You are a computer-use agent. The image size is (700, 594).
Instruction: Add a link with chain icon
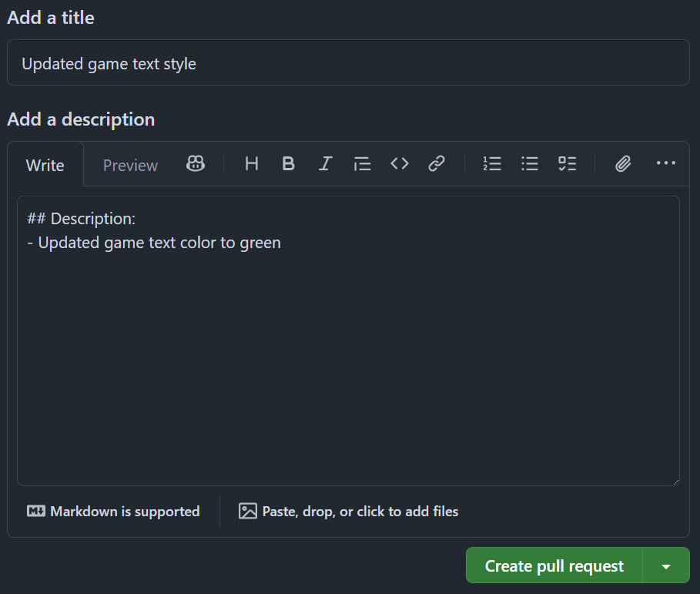[x=437, y=164]
